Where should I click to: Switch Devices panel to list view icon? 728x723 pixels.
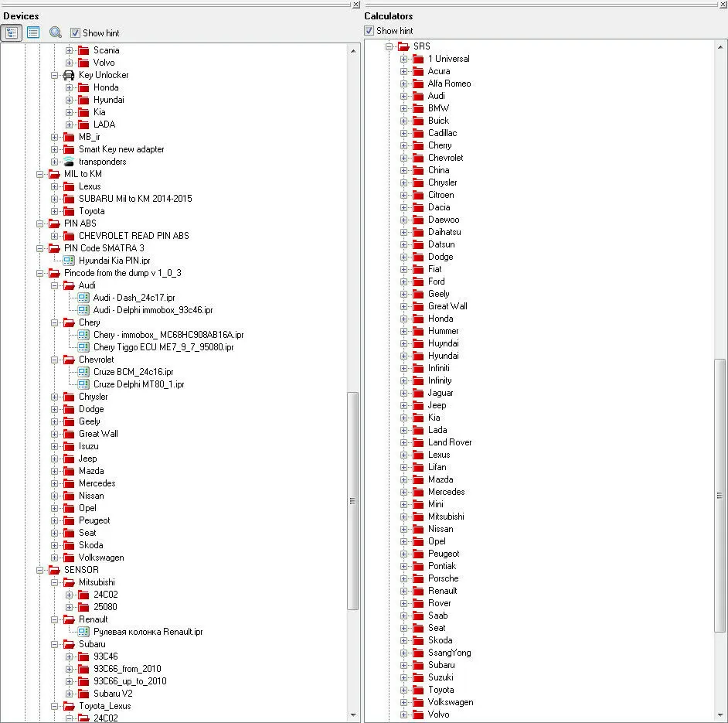pyautogui.click(x=33, y=32)
